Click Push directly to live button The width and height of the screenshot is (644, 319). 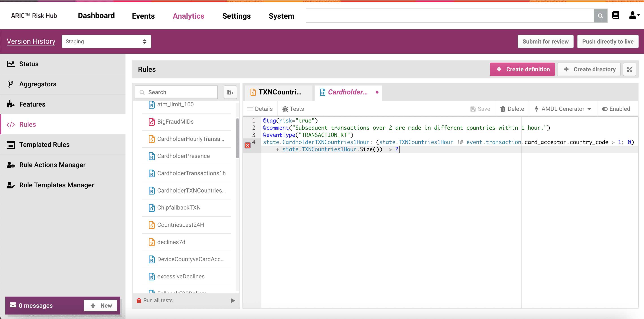coord(607,42)
